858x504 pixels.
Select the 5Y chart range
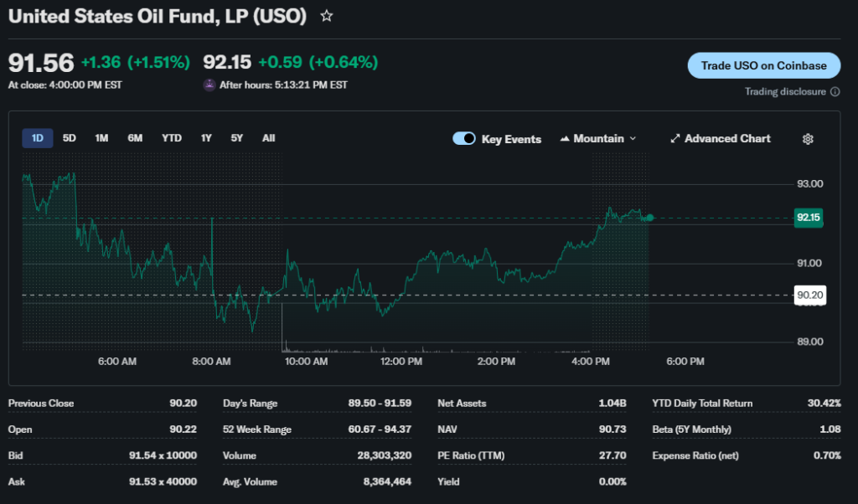pos(237,138)
